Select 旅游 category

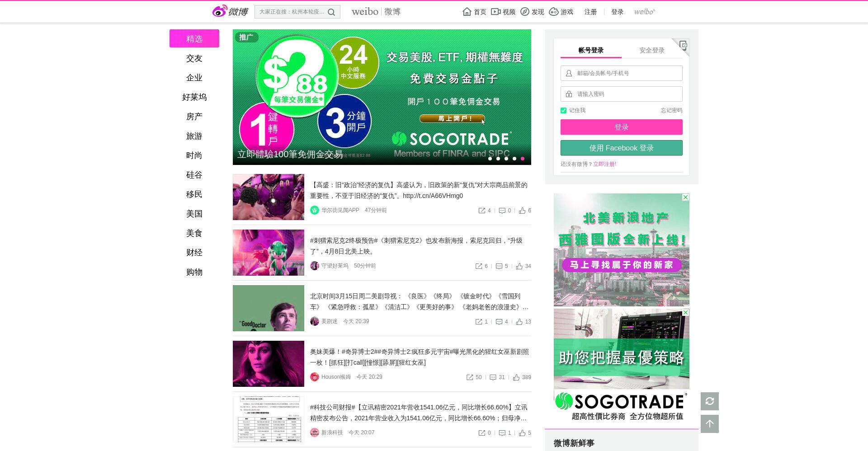[x=194, y=136]
